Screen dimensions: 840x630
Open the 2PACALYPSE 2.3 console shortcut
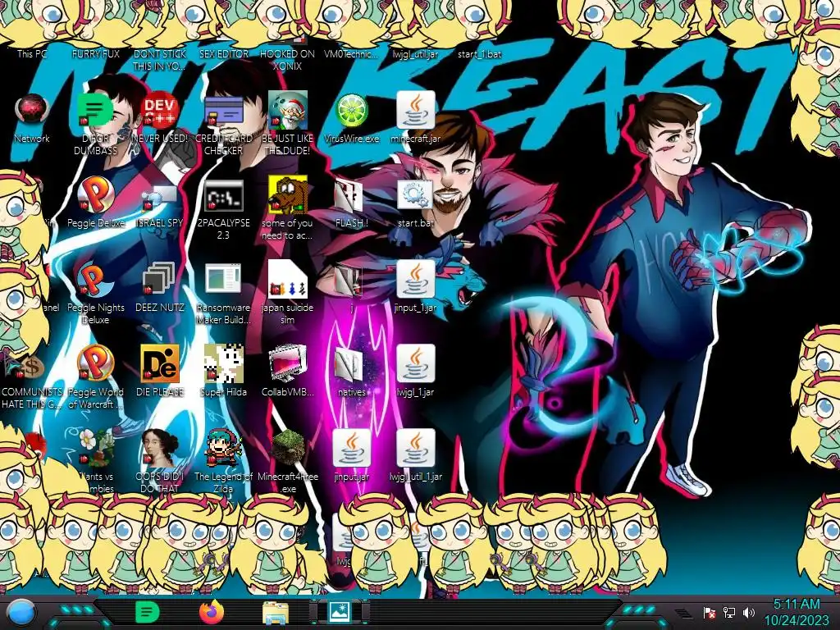223,195
